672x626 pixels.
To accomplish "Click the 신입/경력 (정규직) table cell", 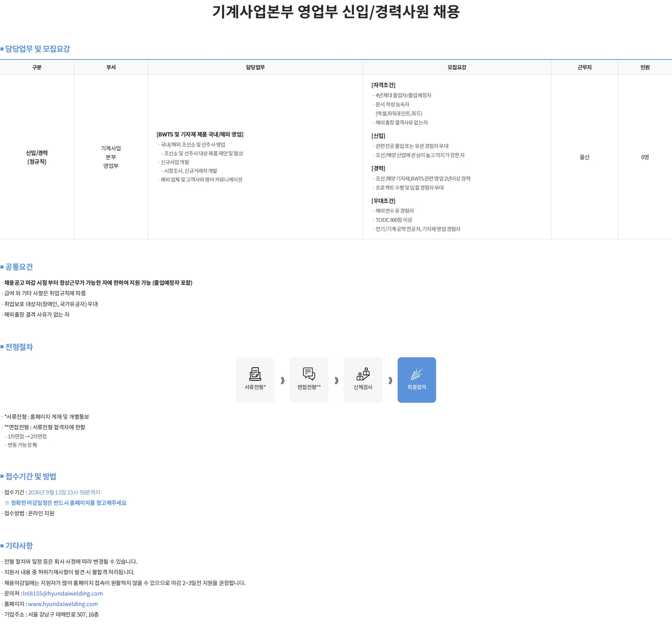I will [37, 157].
